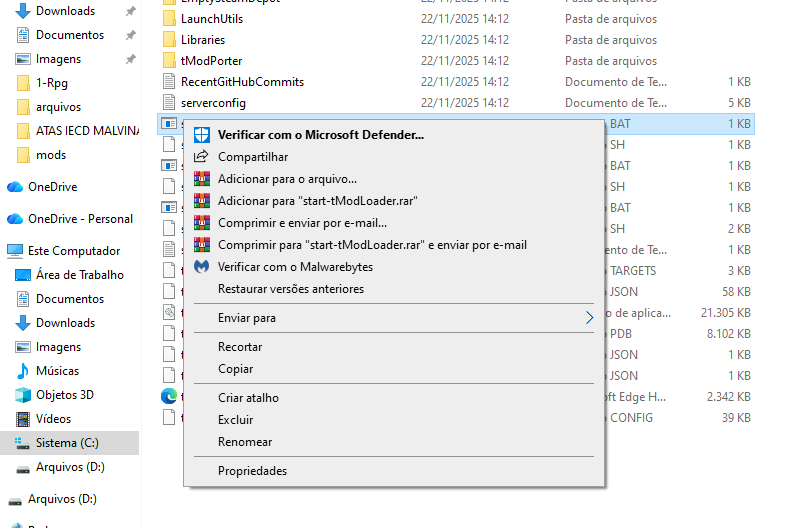Select Sistema (C:) drive
807x528 pixels.
(69, 443)
